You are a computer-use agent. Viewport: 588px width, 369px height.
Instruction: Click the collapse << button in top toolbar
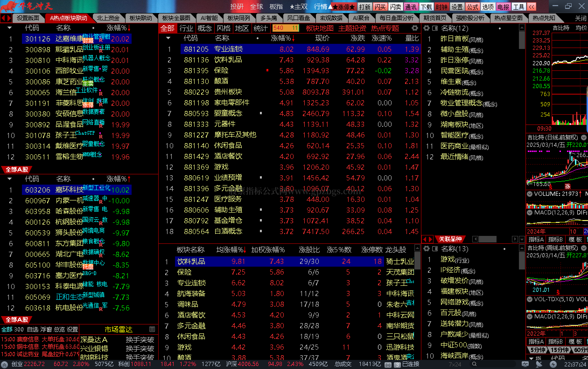click(532, 7)
